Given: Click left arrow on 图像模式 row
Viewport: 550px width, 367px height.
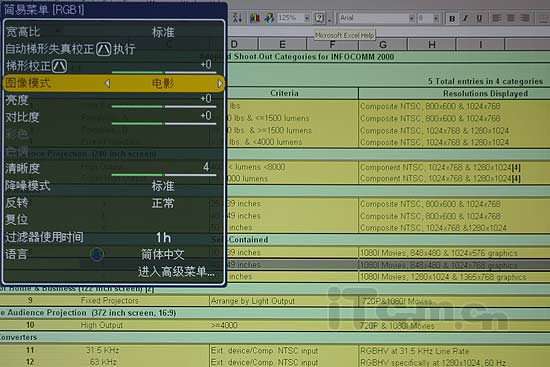Looking at the screenshot, I should click(108, 84).
